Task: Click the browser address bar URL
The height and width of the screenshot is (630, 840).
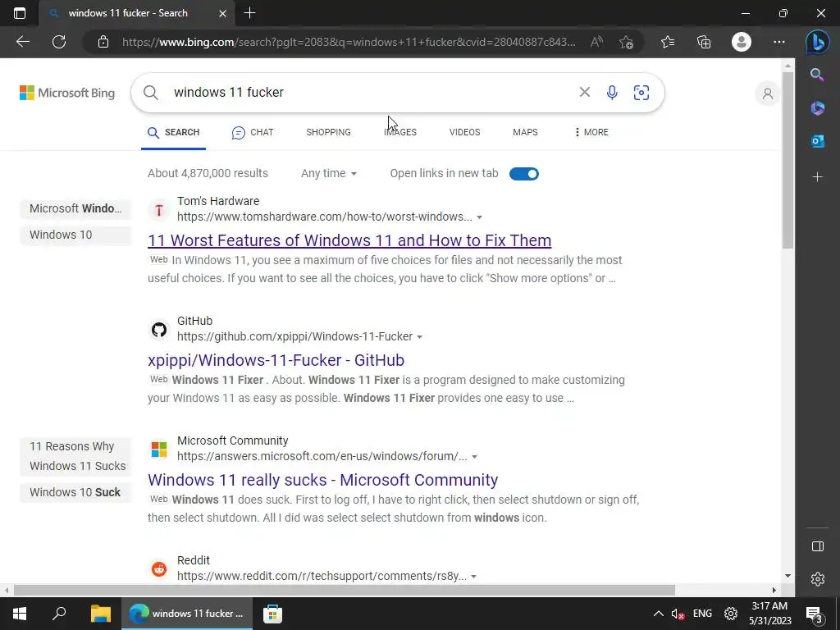Action: [349, 42]
